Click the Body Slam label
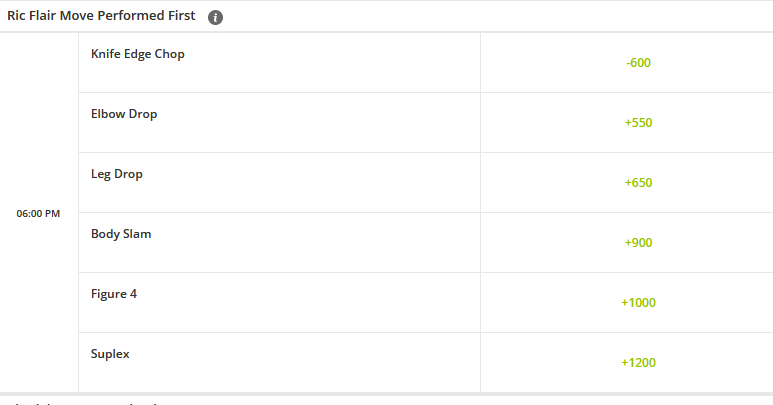Viewport: 773px width, 405px height. click(x=121, y=234)
